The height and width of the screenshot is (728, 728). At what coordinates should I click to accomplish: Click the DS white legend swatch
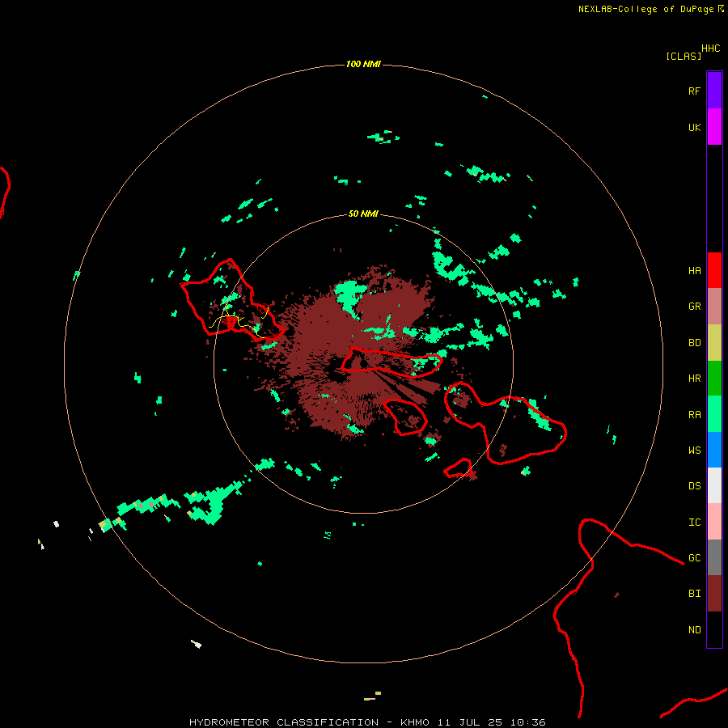click(714, 485)
